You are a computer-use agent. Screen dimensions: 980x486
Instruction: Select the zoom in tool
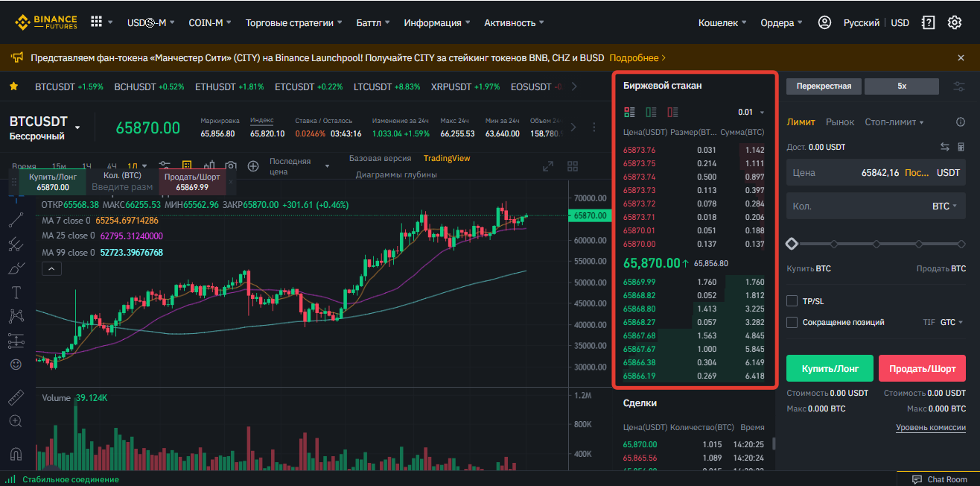click(16, 421)
